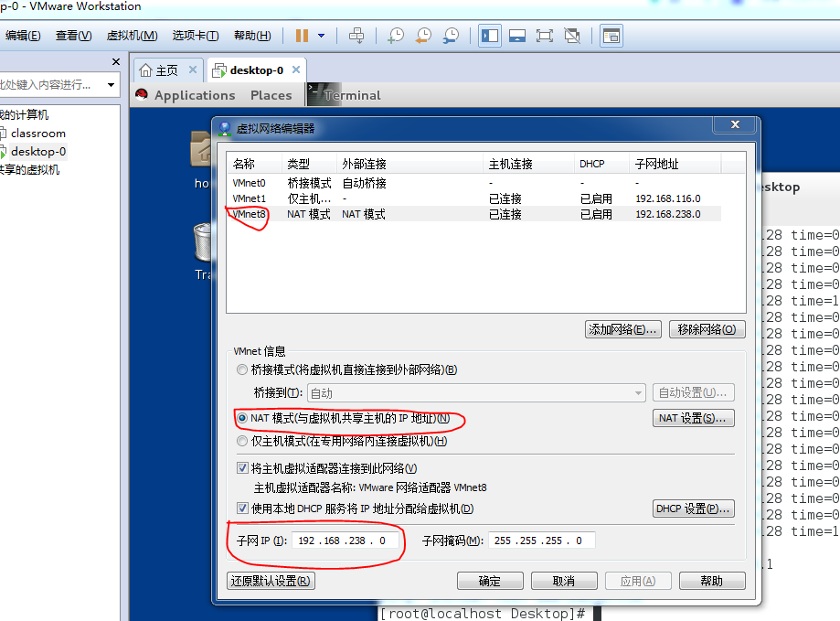Click the DHCP column header
This screenshot has width=840, height=621.
(601, 164)
